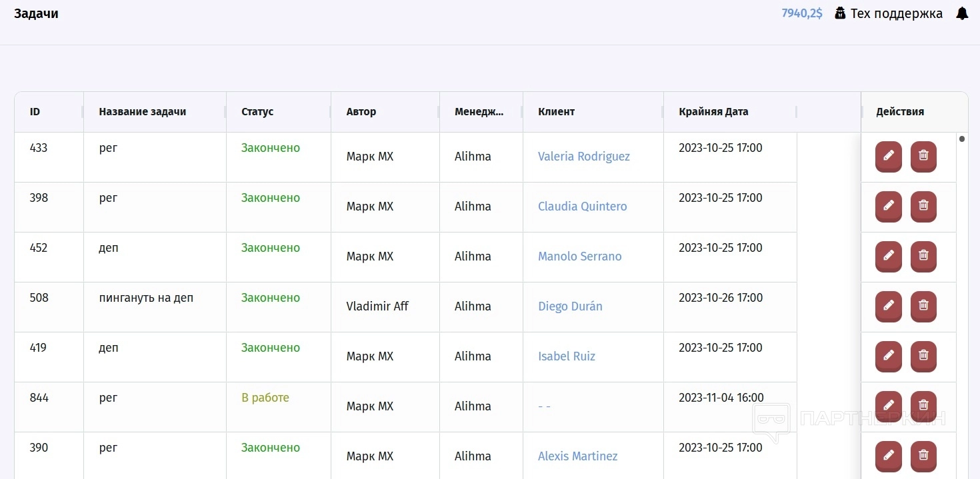Sort by the Крайняя Дата column header

pos(713,112)
